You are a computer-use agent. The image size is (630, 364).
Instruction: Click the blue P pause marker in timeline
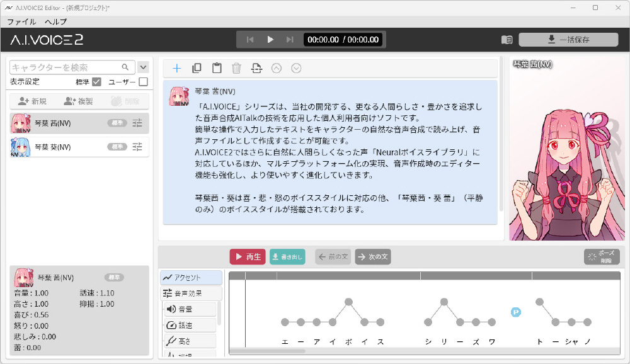point(515,312)
